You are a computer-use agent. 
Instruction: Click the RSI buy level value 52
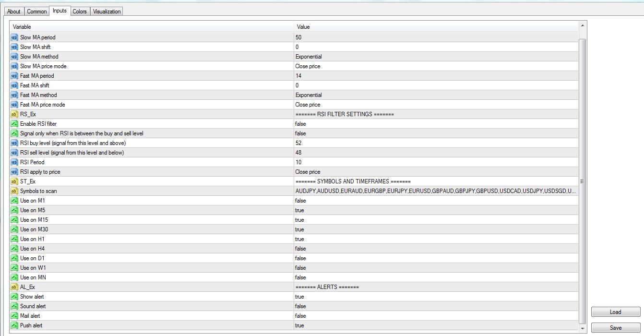(x=436, y=143)
